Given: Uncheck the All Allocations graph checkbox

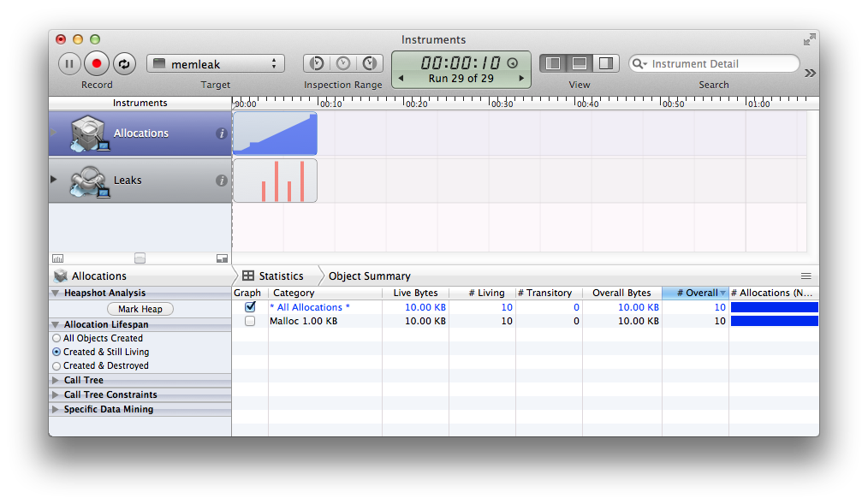Looking at the screenshot, I should [x=250, y=306].
